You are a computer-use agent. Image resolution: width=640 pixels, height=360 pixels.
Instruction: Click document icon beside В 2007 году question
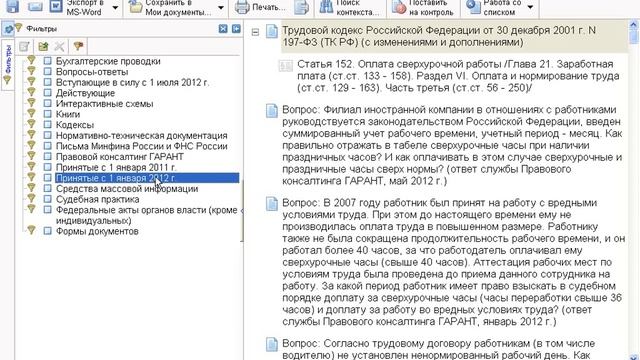click(272, 204)
